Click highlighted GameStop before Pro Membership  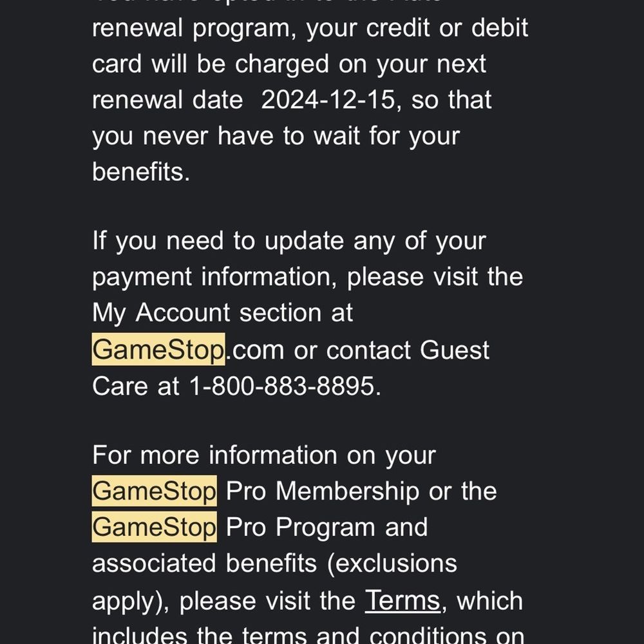click(x=154, y=491)
